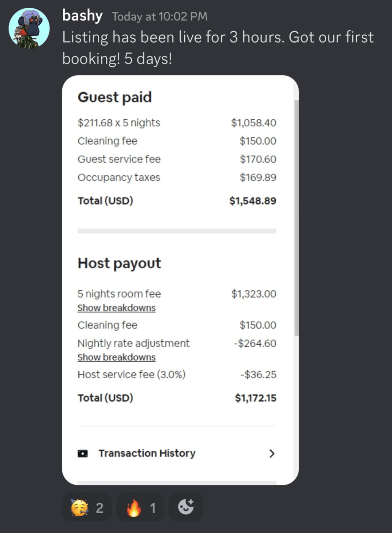Click the Occupancy taxes line item

119,177
